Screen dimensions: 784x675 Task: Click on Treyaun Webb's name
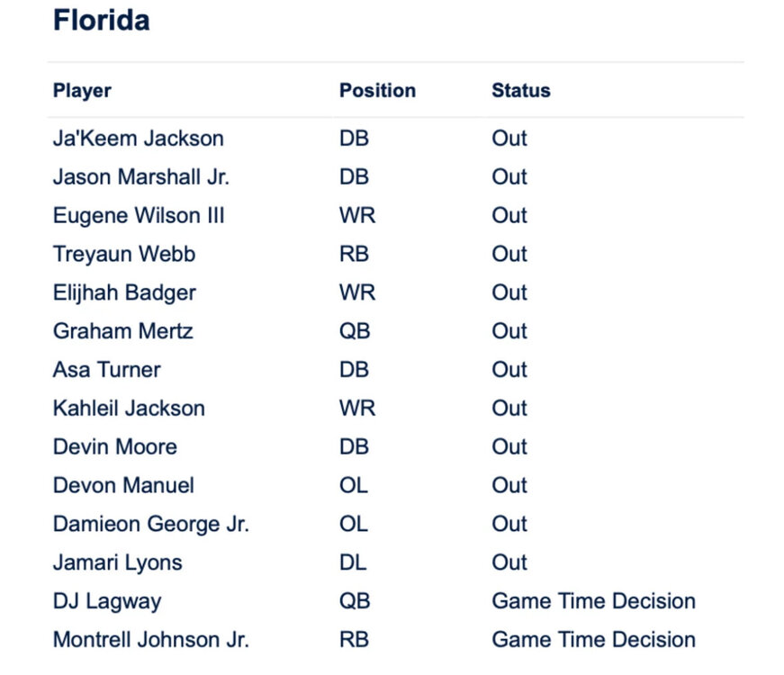(x=124, y=255)
